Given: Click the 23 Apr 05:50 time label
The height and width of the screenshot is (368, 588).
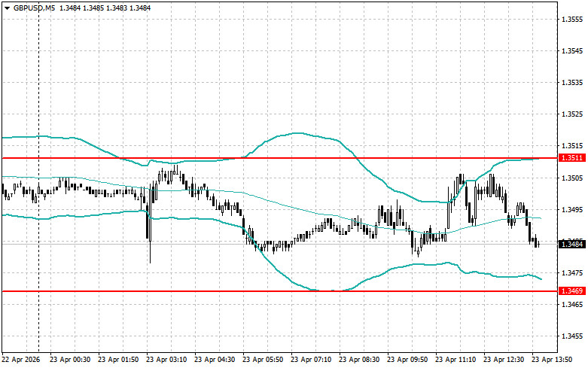Looking at the screenshot, I should pos(263,360).
